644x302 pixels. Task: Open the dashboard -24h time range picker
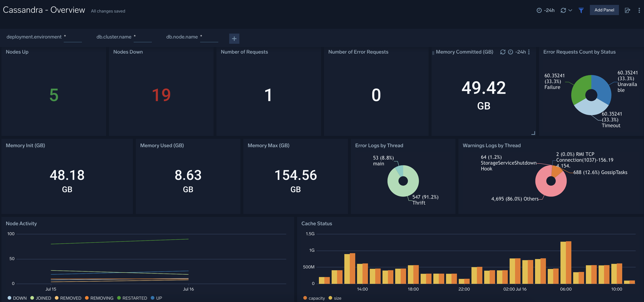point(545,10)
